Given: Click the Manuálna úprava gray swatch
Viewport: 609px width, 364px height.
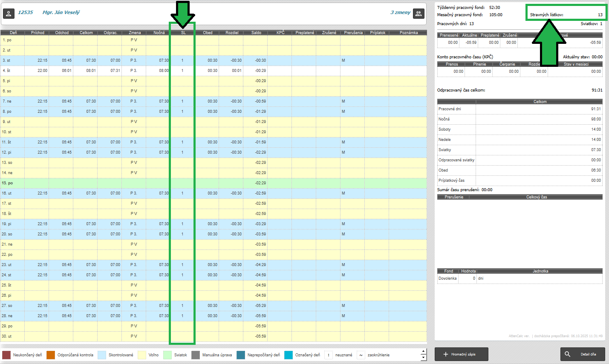Looking at the screenshot, I should (196, 355).
